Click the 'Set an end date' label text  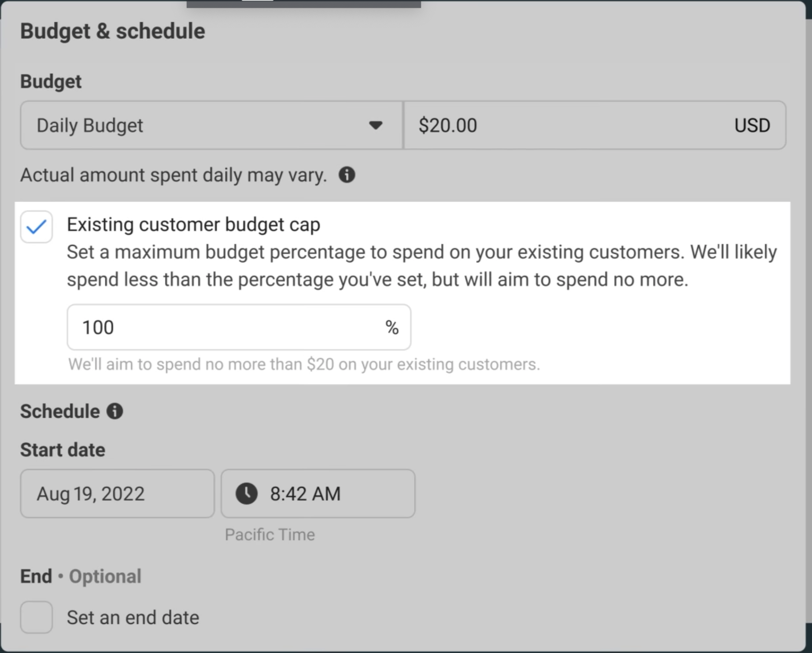click(133, 617)
